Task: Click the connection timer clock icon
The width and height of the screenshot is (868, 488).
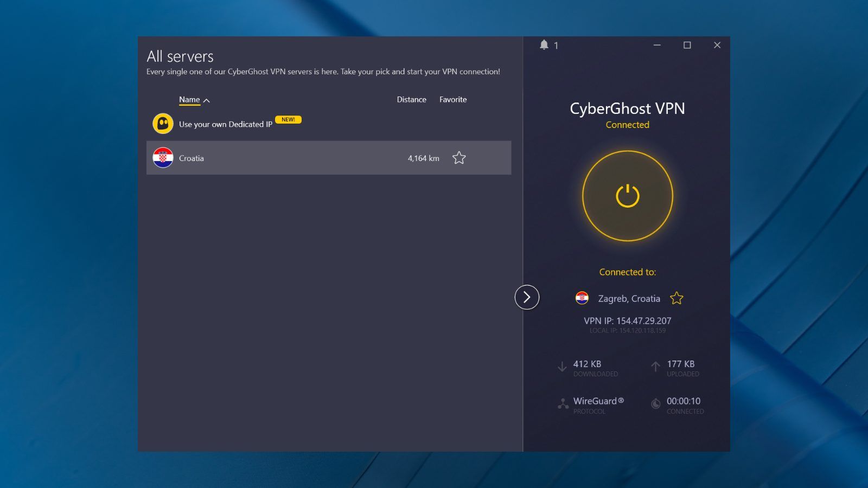Action: tap(655, 403)
